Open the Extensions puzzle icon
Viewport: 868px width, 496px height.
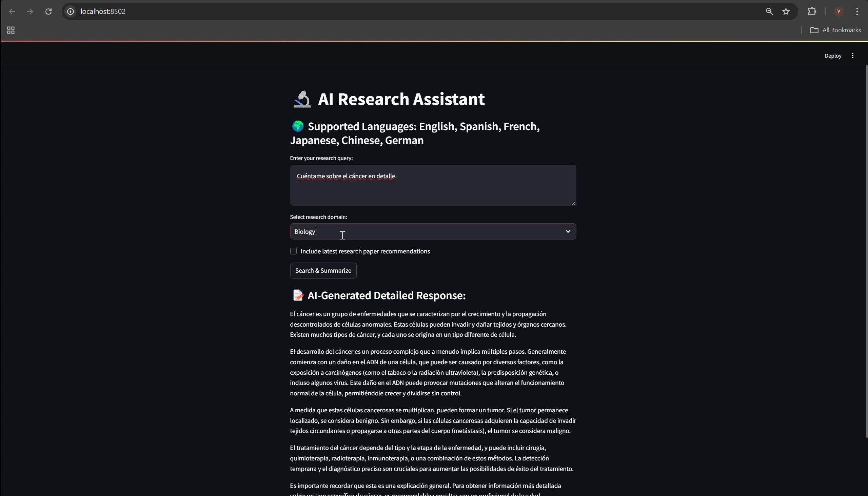click(x=812, y=12)
